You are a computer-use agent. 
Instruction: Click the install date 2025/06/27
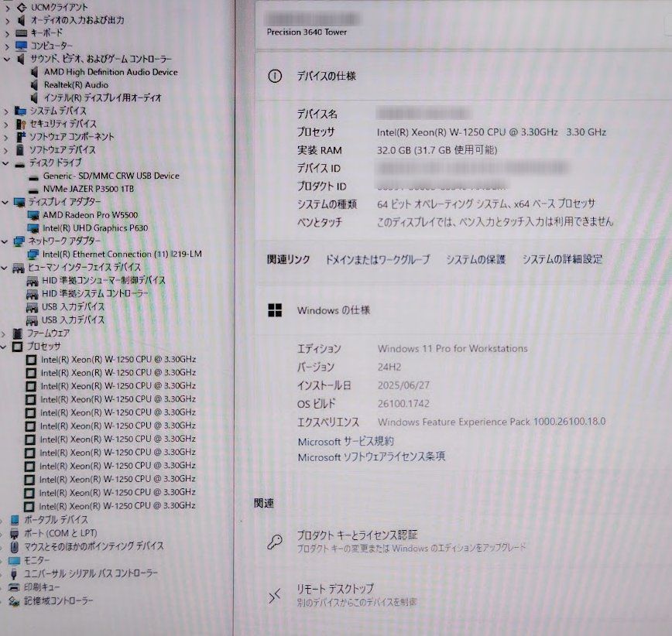click(403, 385)
